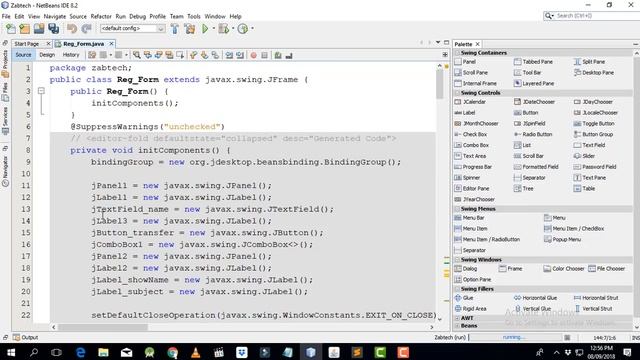Select Check Box component in Palette

[471, 134]
